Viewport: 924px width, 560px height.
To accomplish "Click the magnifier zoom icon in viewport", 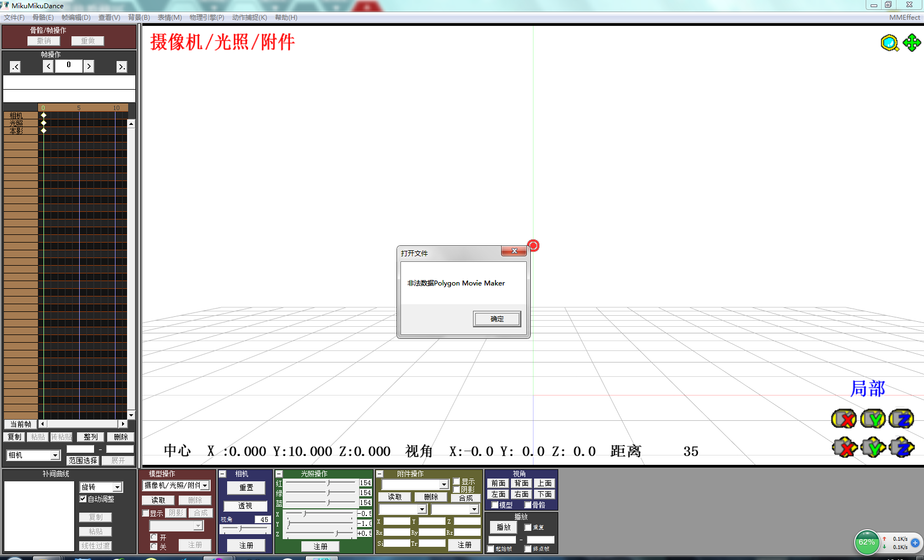I will (889, 42).
